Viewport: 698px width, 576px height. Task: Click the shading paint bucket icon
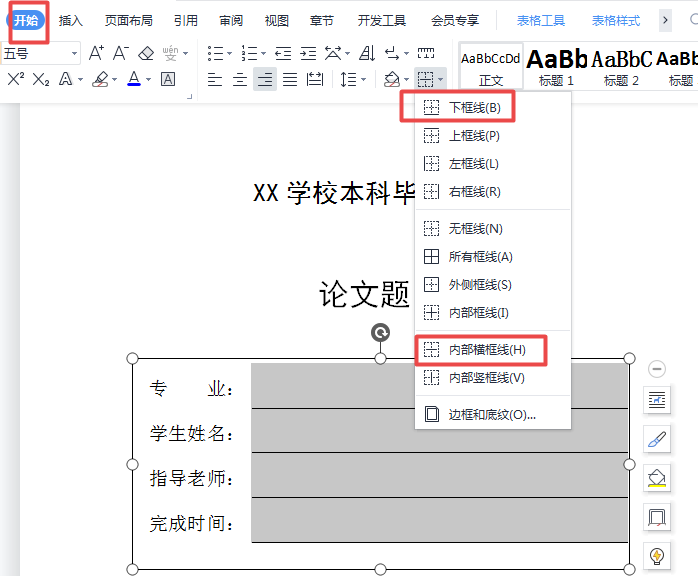392,80
